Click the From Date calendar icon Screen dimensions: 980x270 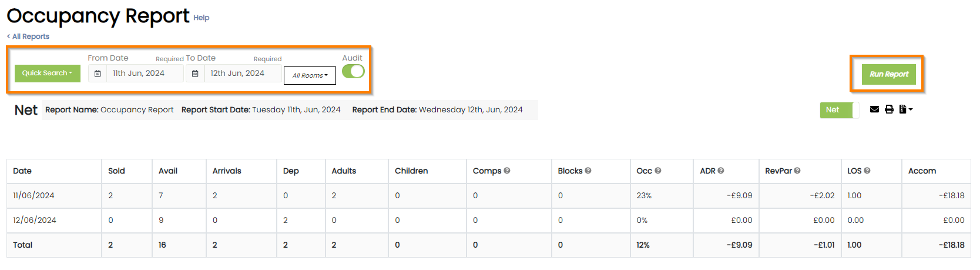coord(98,74)
